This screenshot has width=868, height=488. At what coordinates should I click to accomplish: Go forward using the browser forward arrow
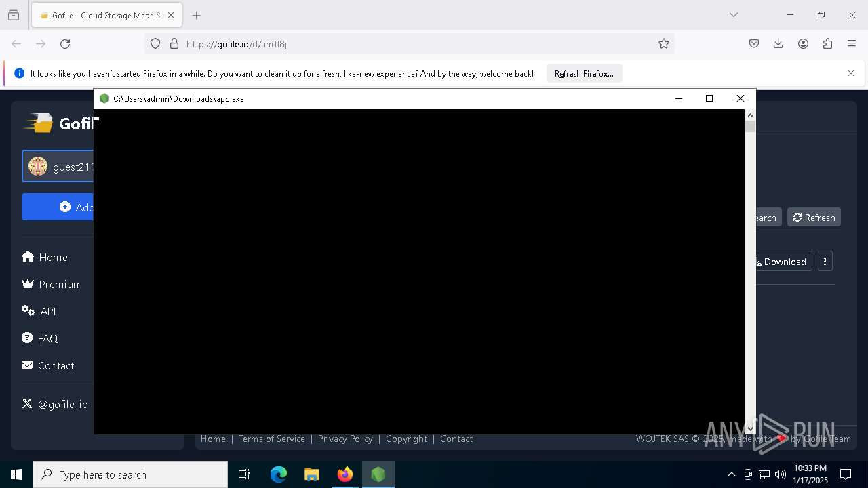coord(41,43)
